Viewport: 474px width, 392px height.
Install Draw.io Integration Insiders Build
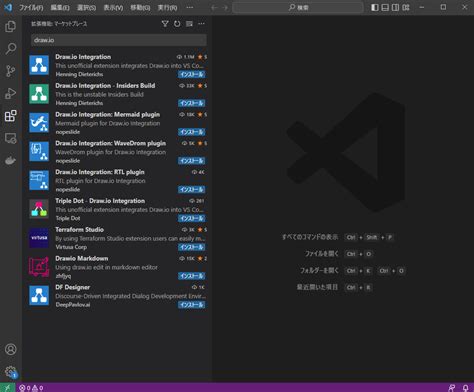pyautogui.click(x=191, y=103)
